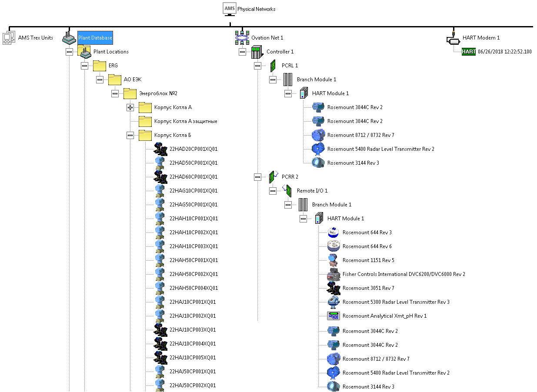The width and height of the screenshot is (537, 392).
Task: Select the 22HAG10CP001XQ01 tag label
Action: click(x=193, y=191)
